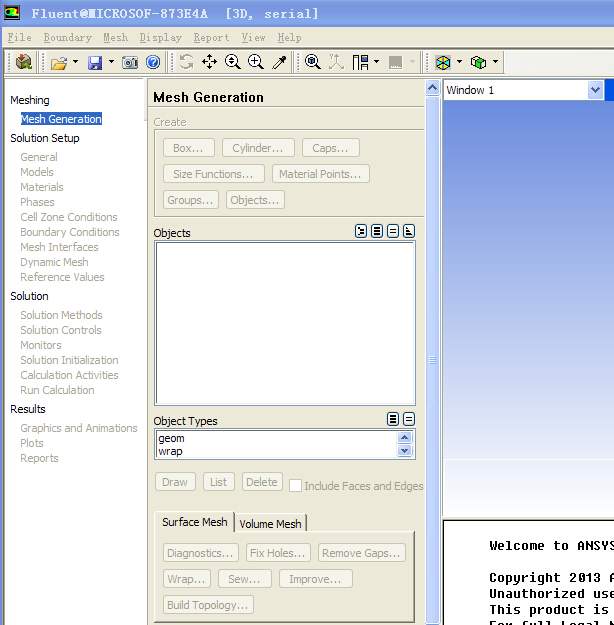The height and width of the screenshot is (625, 614).
Task: Click the Diagnostics... button
Action: pos(200,553)
